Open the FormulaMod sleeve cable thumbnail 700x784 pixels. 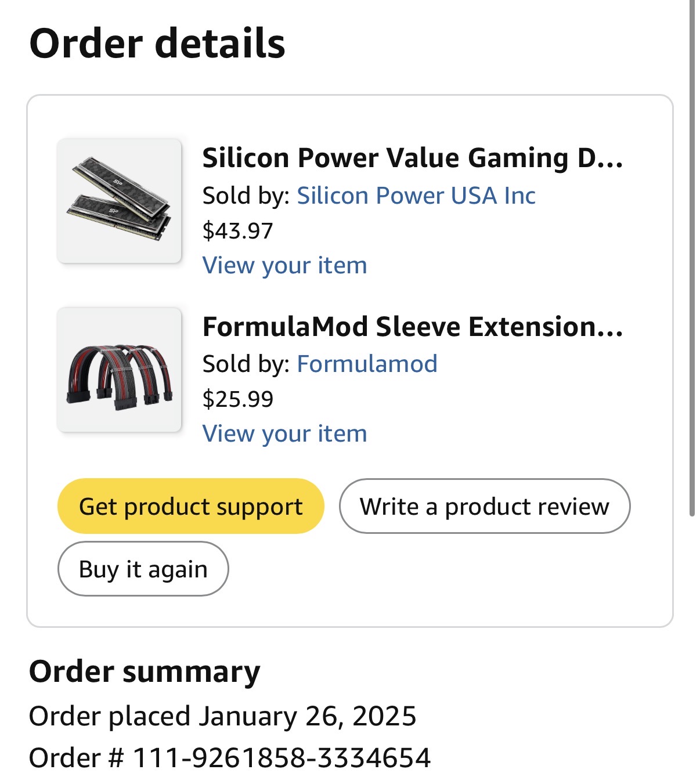point(119,370)
